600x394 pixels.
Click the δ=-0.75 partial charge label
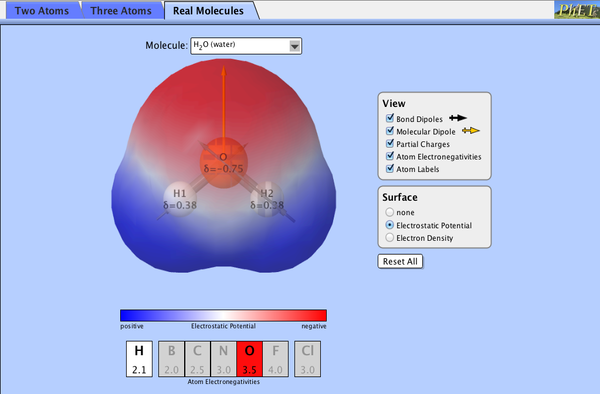point(223,169)
